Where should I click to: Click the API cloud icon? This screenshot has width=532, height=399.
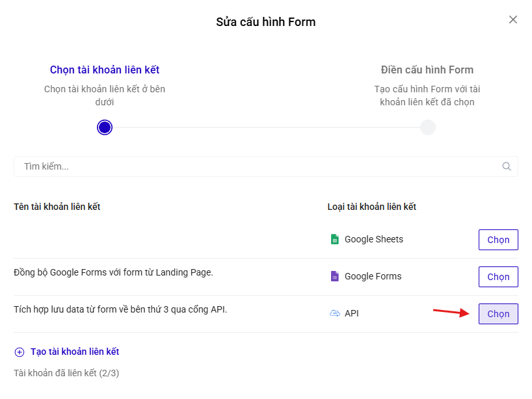(x=335, y=313)
